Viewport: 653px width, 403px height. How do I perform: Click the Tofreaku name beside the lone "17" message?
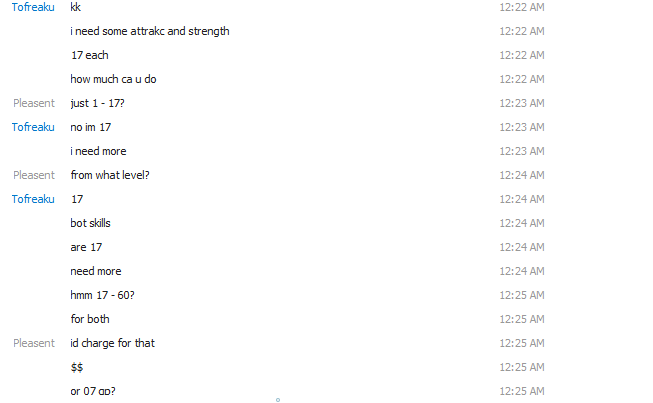[x=33, y=199]
